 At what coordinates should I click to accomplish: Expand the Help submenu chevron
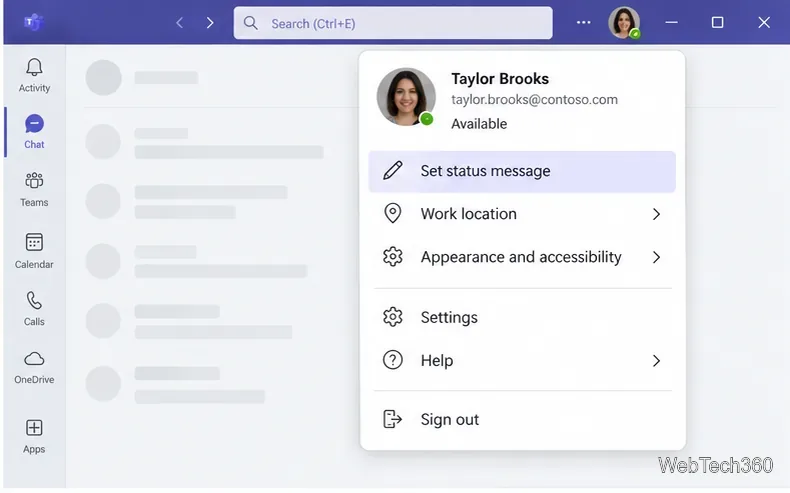coord(656,361)
